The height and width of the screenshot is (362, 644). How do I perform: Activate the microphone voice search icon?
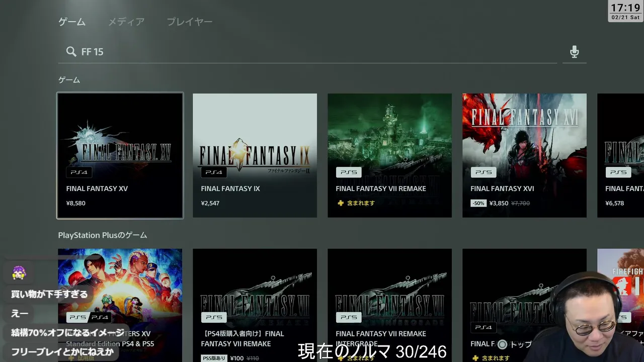click(574, 52)
